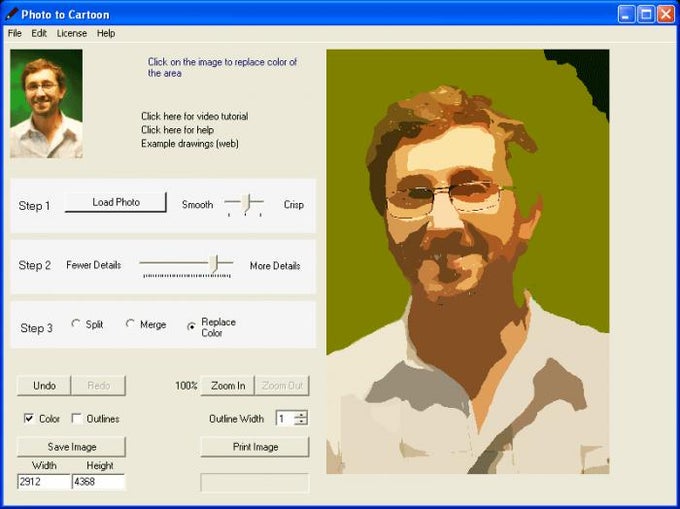The width and height of the screenshot is (680, 509).
Task: Increase Outline Width with up arrow
Action: tap(301, 414)
